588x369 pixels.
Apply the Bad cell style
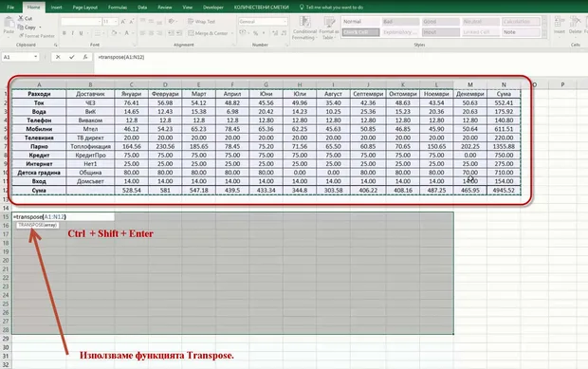[400, 22]
